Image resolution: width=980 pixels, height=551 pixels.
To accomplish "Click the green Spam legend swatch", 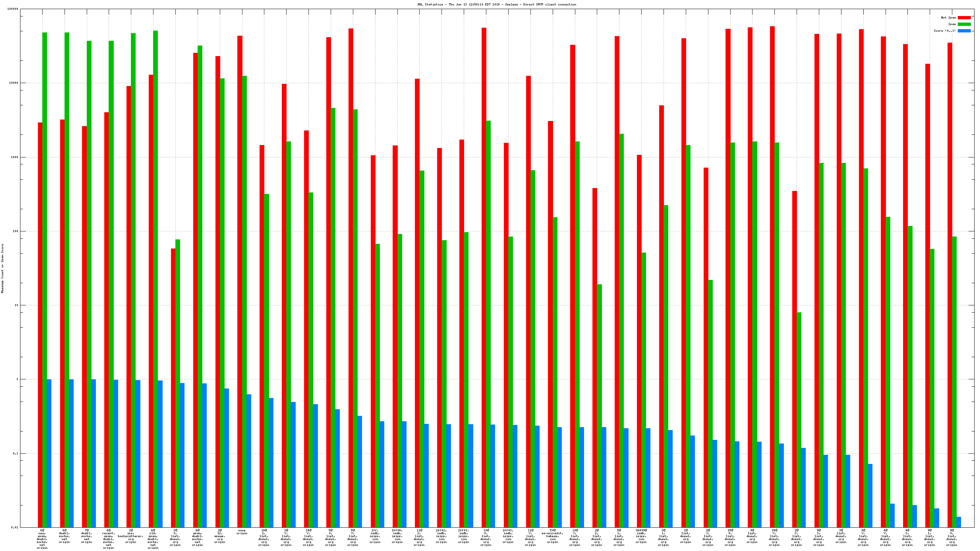I will [x=964, y=24].
